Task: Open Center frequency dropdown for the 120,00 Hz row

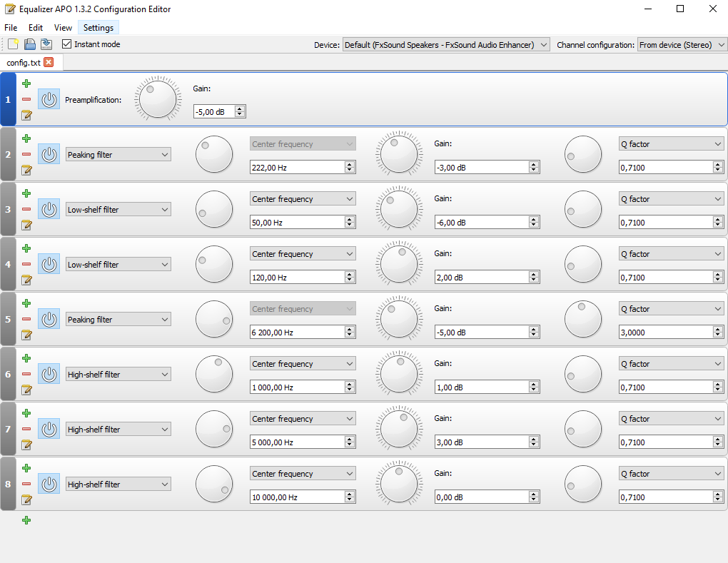Action: tap(303, 254)
